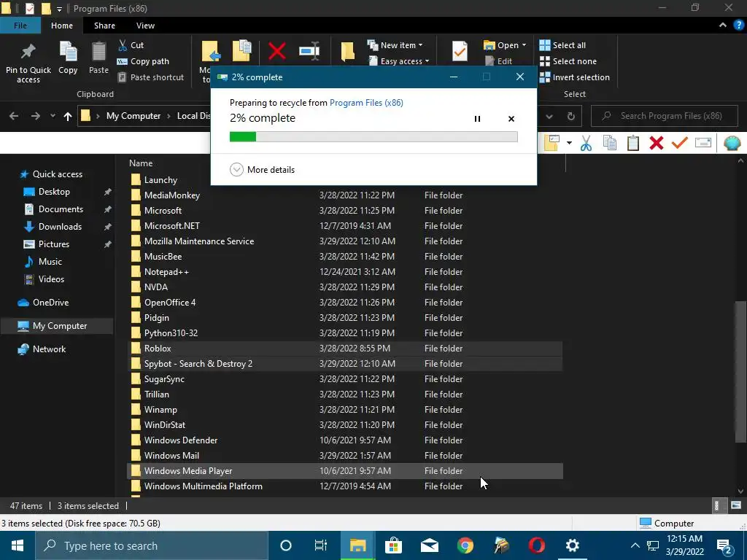Click My Computer in the breadcrumb path
The width and height of the screenshot is (747, 560).
[133, 116]
